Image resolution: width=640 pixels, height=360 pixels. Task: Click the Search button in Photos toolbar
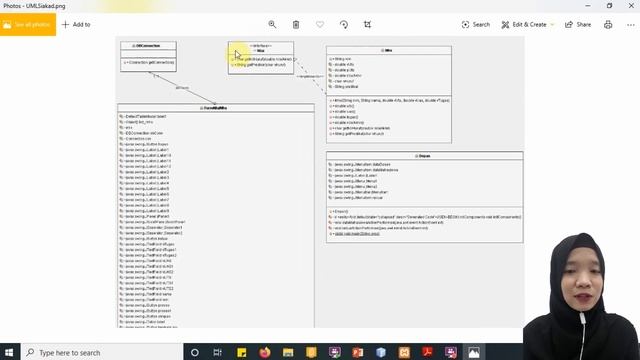tap(476, 24)
